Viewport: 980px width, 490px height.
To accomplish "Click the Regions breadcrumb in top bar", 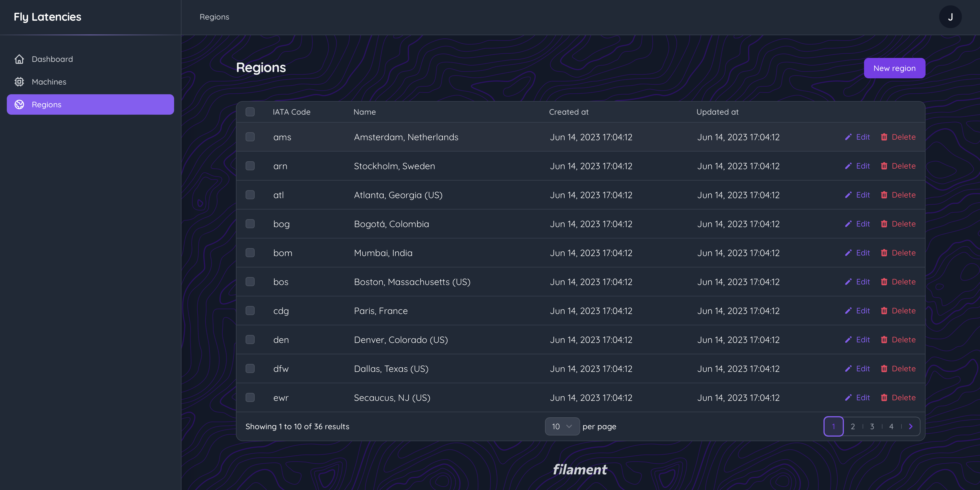I will point(214,17).
